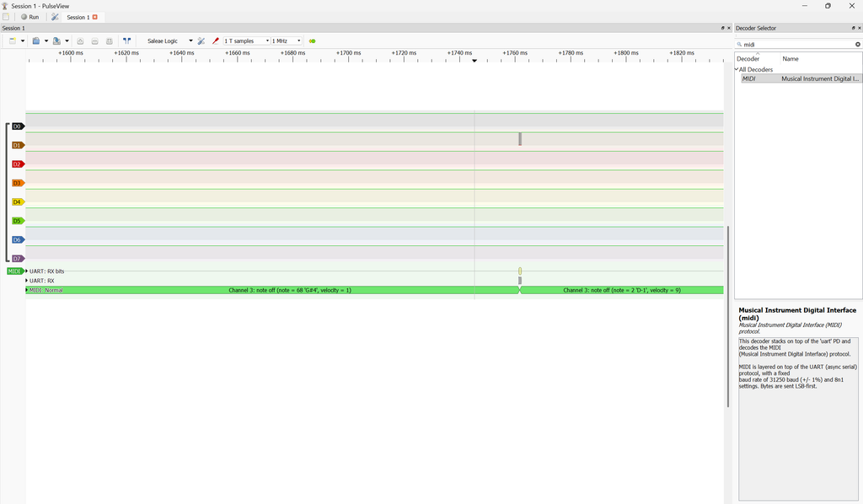The image size is (863, 504).
Task: Open device configuration wrench icon
Action: tap(201, 40)
